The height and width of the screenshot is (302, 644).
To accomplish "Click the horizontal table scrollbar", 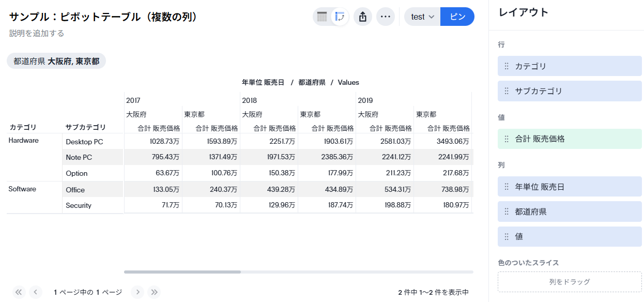I will pos(182,271).
